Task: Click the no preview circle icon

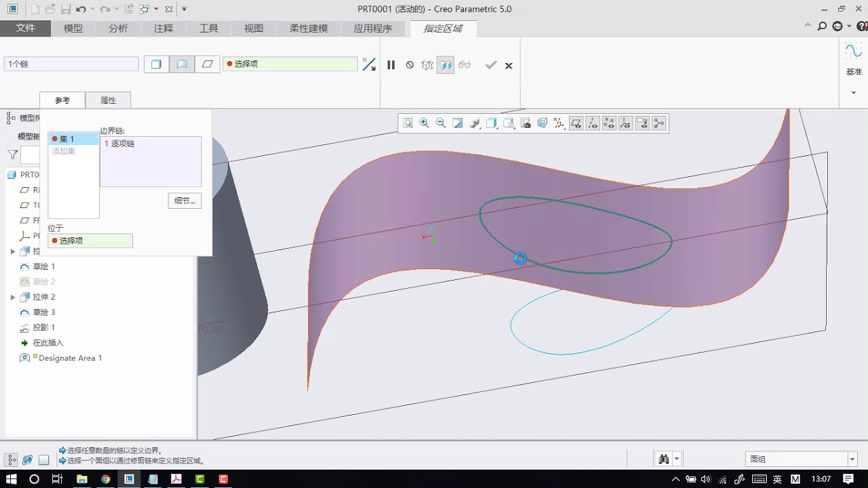Action: [x=410, y=65]
